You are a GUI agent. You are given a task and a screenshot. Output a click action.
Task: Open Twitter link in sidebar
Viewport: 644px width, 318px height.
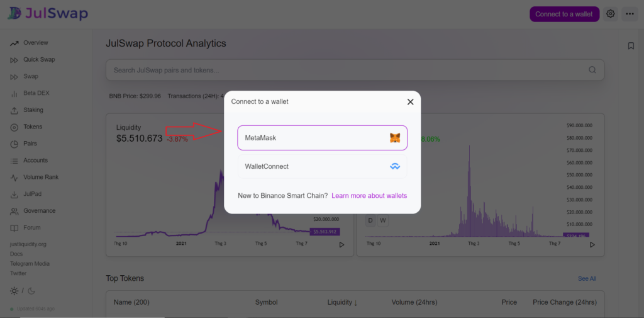click(18, 273)
